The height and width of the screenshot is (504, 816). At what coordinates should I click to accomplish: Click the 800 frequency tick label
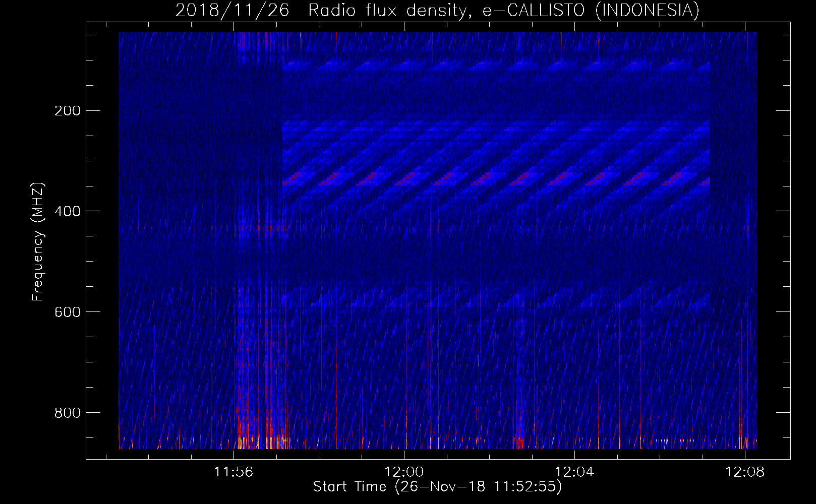(x=68, y=413)
